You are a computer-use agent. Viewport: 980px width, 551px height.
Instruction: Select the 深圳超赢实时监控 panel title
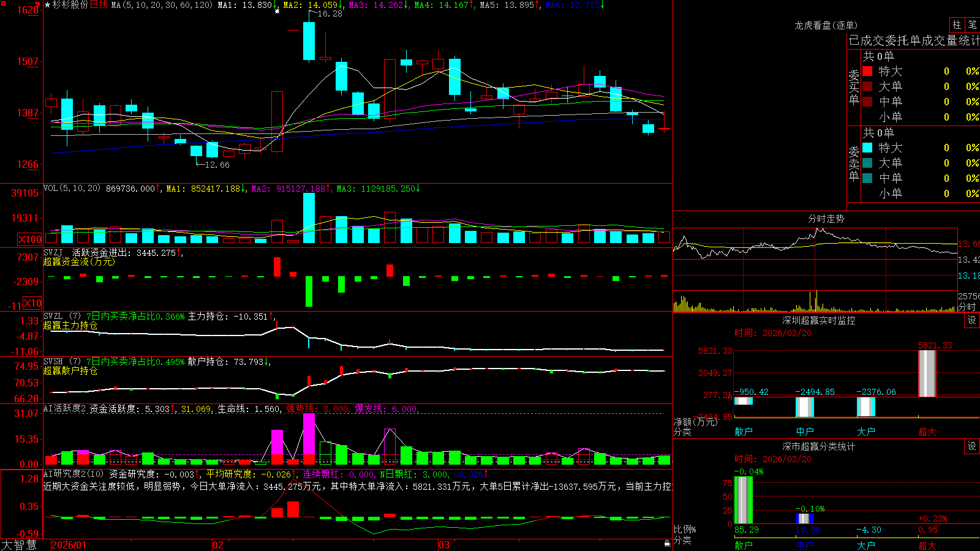click(x=819, y=320)
